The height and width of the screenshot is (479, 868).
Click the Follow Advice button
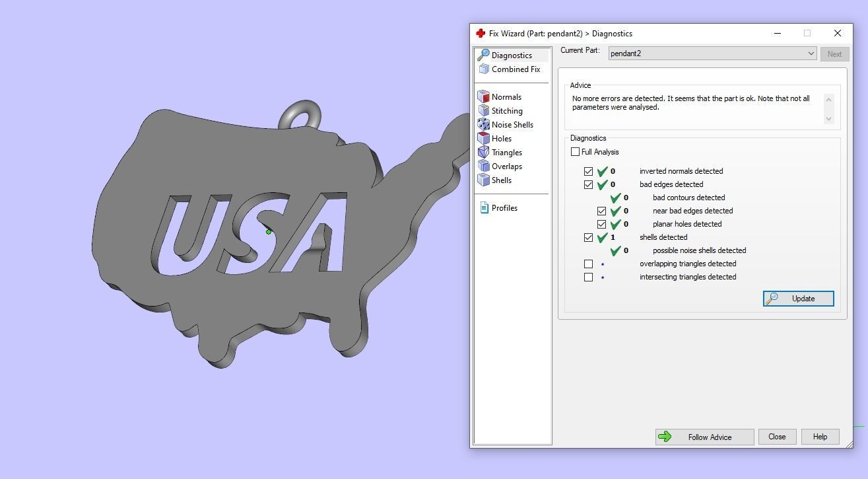pyautogui.click(x=704, y=437)
